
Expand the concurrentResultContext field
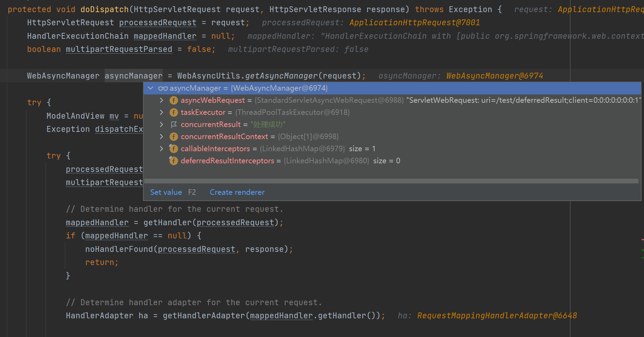(x=161, y=137)
